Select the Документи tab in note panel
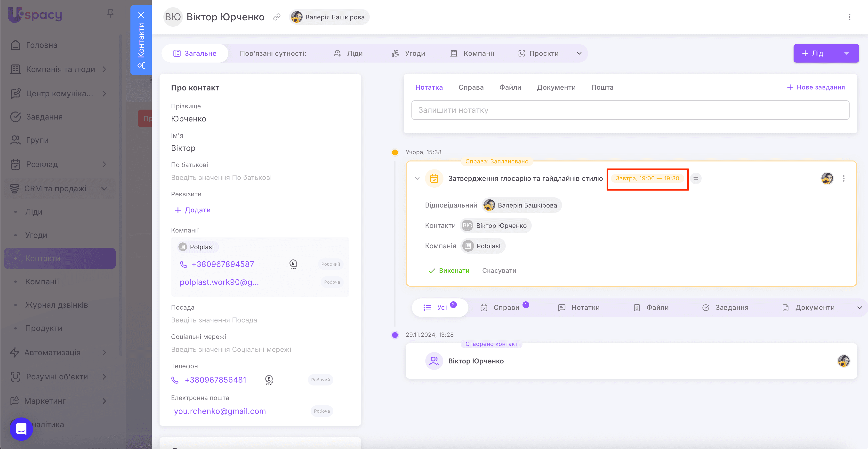868x449 pixels. coord(556,87)
